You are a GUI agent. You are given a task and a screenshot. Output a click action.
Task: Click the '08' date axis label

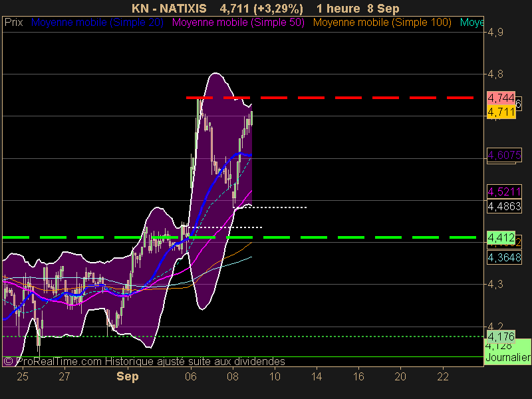click(x=233, y=376)
